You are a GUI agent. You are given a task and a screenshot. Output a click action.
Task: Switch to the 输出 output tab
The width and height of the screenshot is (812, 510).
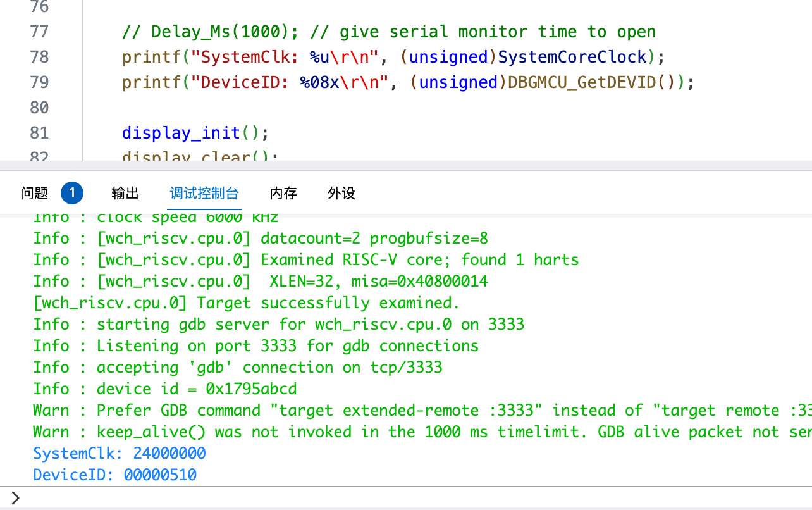[125, 193]
